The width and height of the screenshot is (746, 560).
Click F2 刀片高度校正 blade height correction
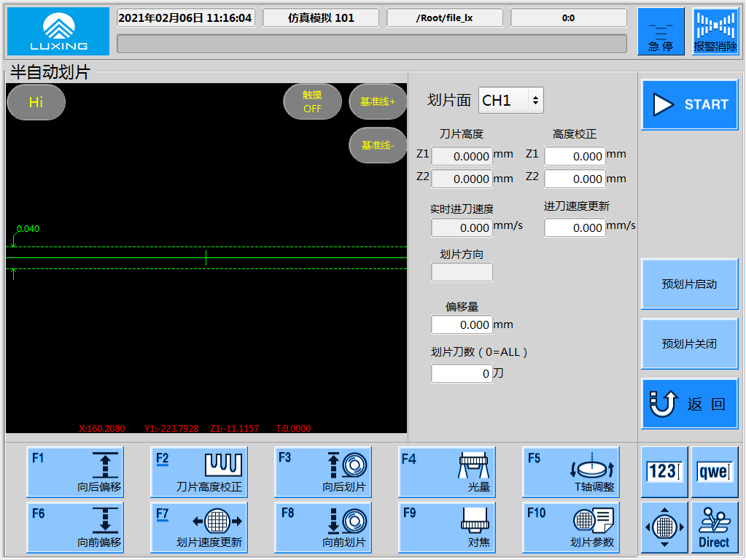[x=199, y=472]
